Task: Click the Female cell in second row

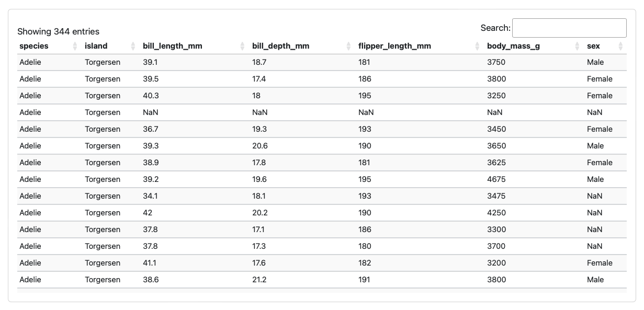Action: 600,79
